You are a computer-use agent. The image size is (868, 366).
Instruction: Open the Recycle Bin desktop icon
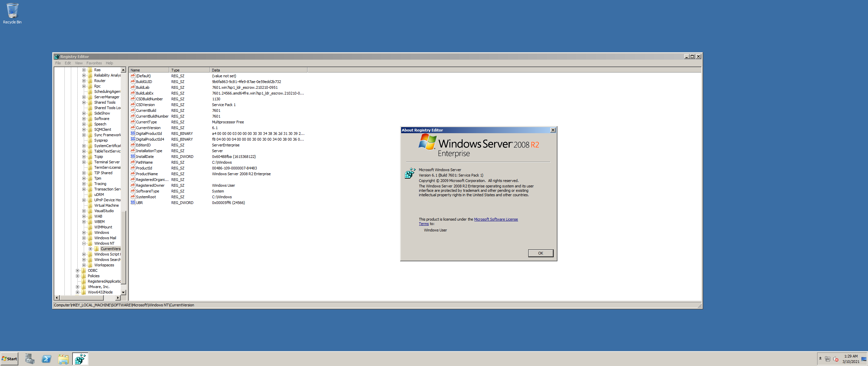tap(12, 14)
